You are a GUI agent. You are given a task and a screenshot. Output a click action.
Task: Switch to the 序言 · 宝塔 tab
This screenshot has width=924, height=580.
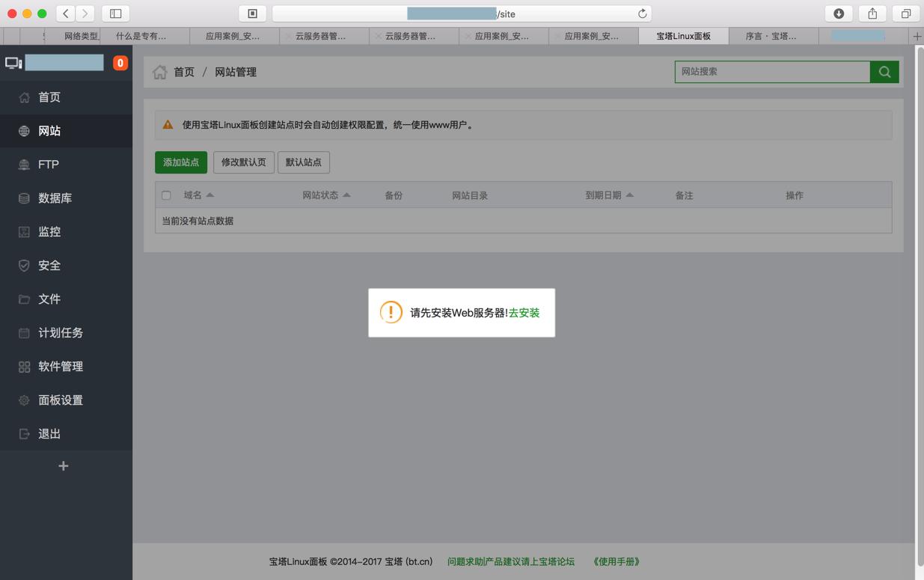(x=774, y=36)
